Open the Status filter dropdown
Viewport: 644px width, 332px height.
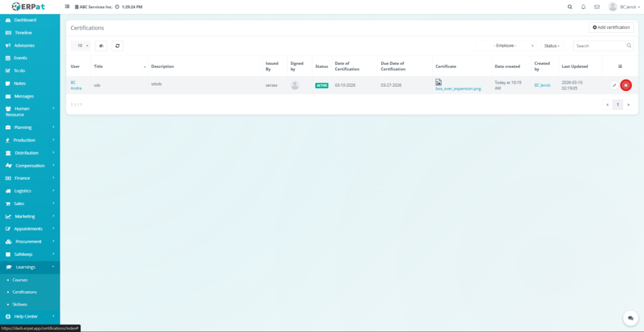click(x=552, y=46)
